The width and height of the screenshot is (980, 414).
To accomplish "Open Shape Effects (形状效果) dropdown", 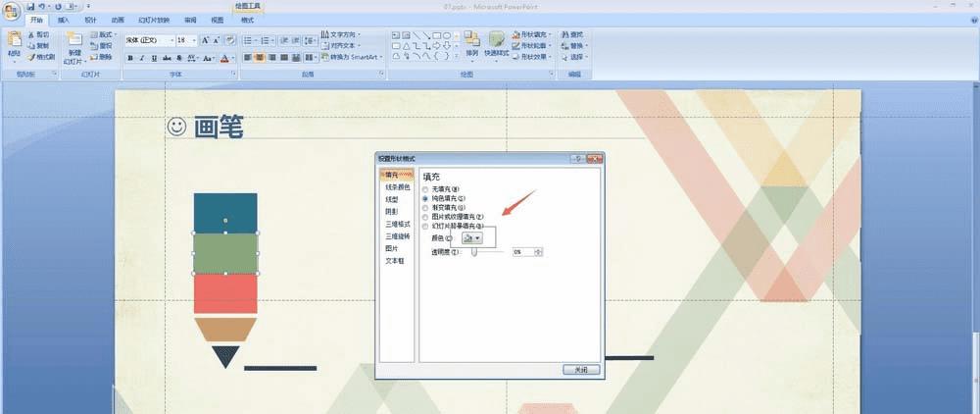I will tap(531, 57).
